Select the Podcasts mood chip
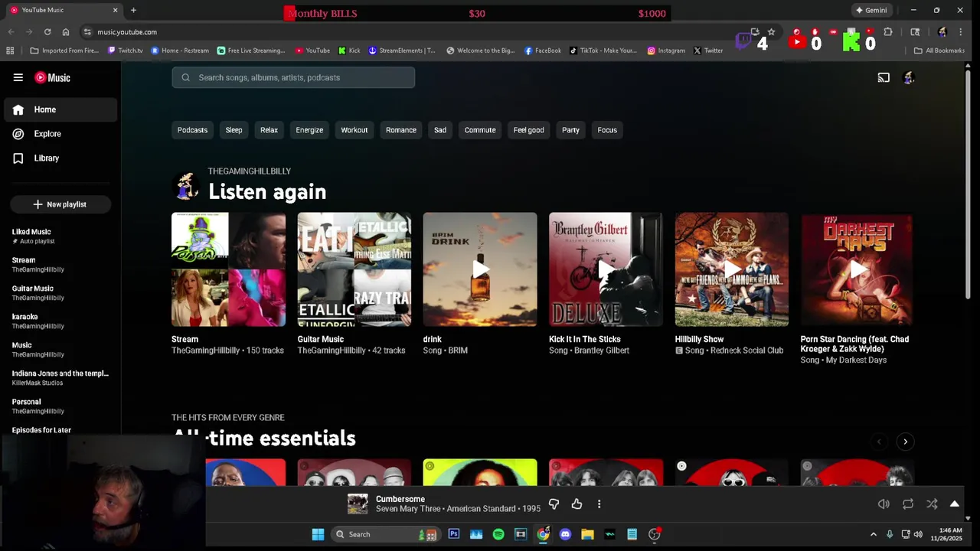980x551 pixels. click(x=192, y=130)
